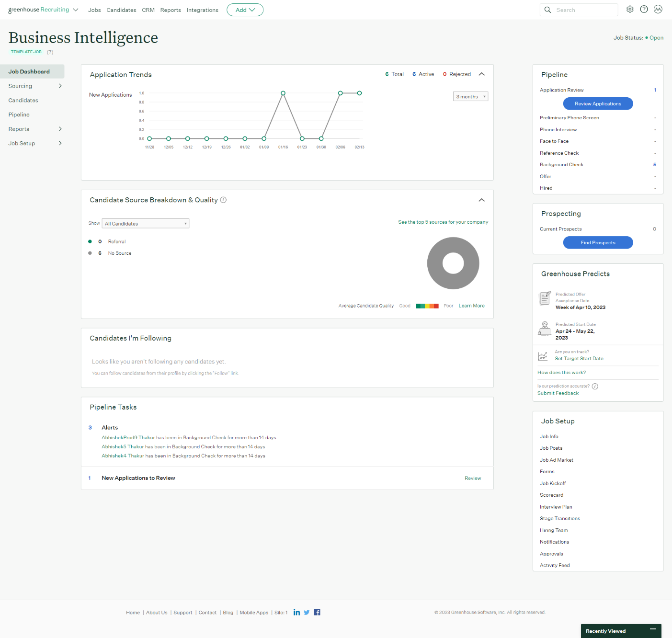The height and width of the screenshot is (638, 672).
Task: Open Mobile Apps footer link
Action: tap(254, 613)
